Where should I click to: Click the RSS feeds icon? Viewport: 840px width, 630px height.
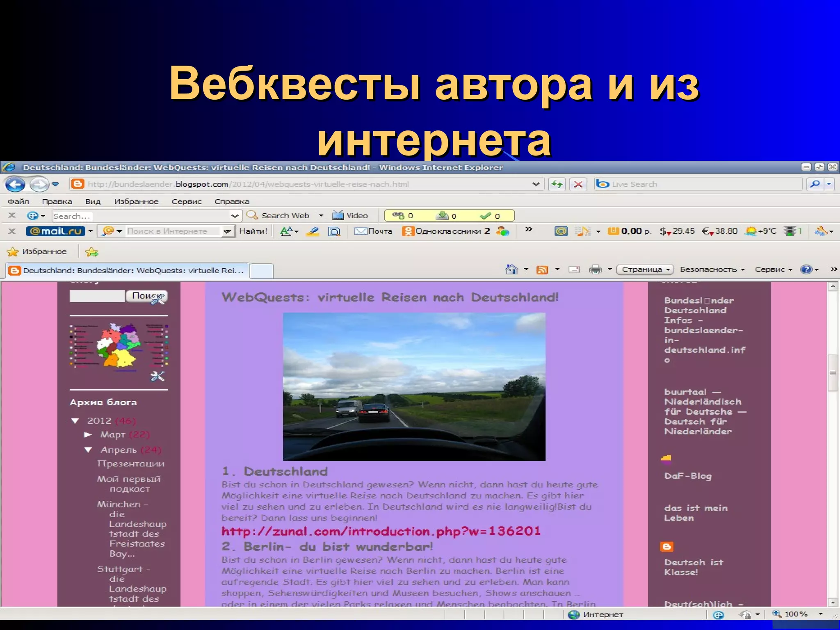(x=542, y=269)
